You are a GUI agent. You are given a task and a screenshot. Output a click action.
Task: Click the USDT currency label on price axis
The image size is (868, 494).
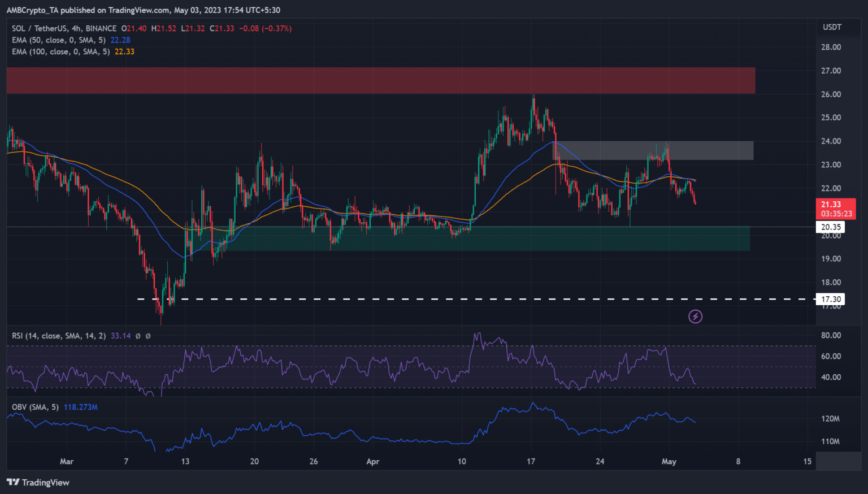(832, 27)
